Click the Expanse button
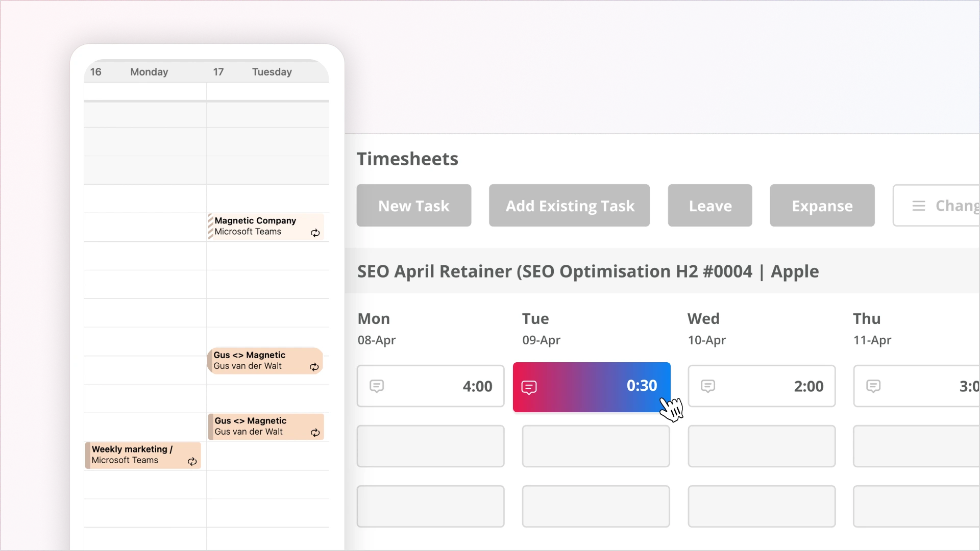The width and height of the screenshot is (980, 551). click(x=822, y=206)
